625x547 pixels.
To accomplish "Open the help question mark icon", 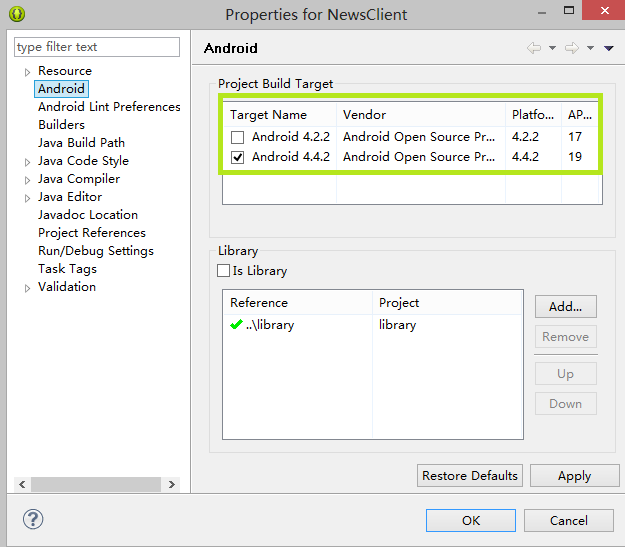I will click(33, 519).
